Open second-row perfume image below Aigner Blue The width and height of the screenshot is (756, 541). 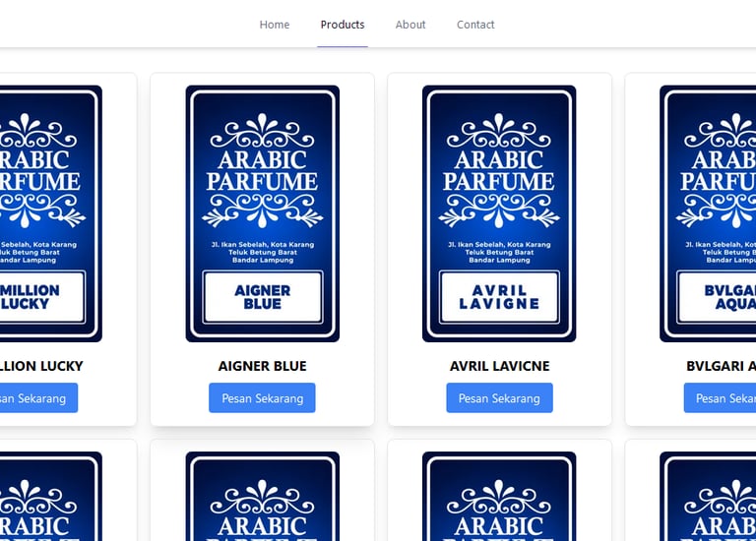(x=262, y=496)
